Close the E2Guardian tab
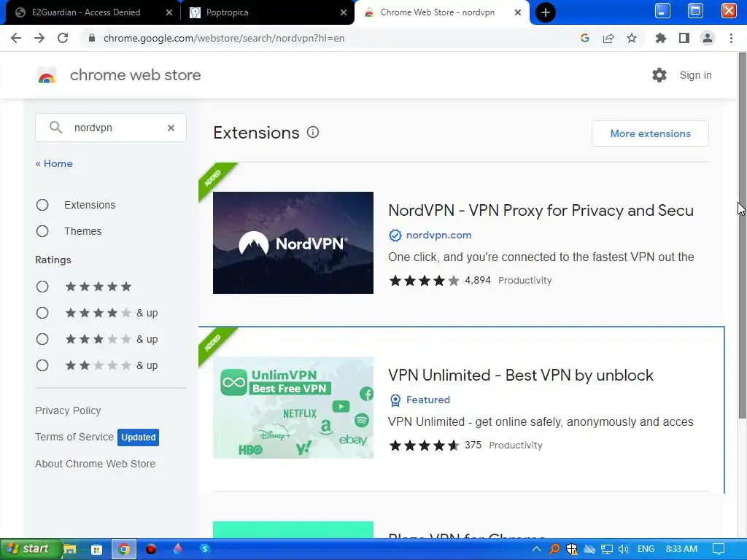The width and height of the screenshot is (747, 560). tap(169, 12)
